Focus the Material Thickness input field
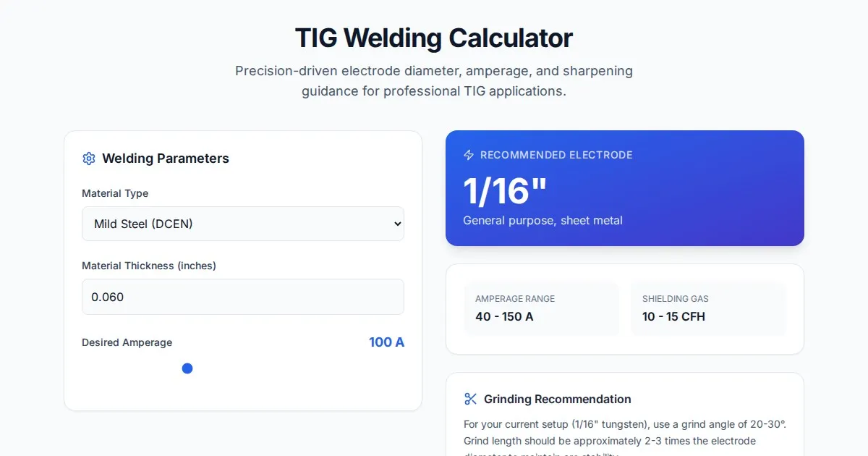This screenshot has width=868, height=456. click(242, 297)
